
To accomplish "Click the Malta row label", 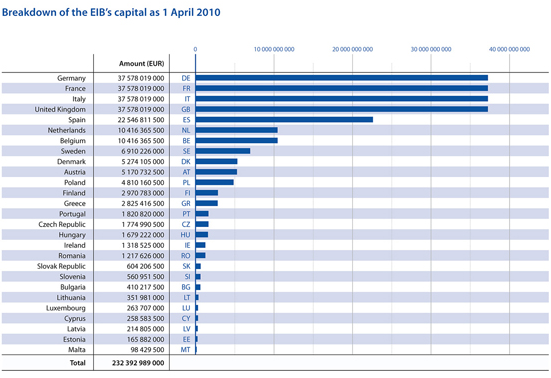I will coord(77,350).
